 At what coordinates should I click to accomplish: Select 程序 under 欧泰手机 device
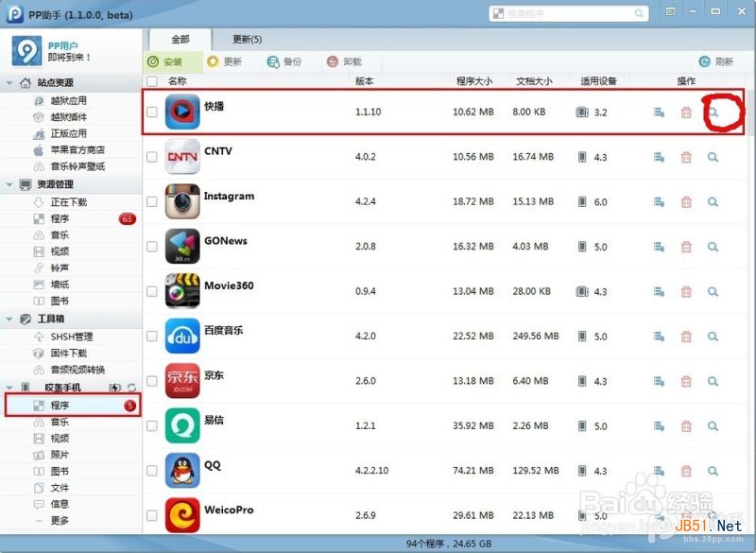(73, 406)
